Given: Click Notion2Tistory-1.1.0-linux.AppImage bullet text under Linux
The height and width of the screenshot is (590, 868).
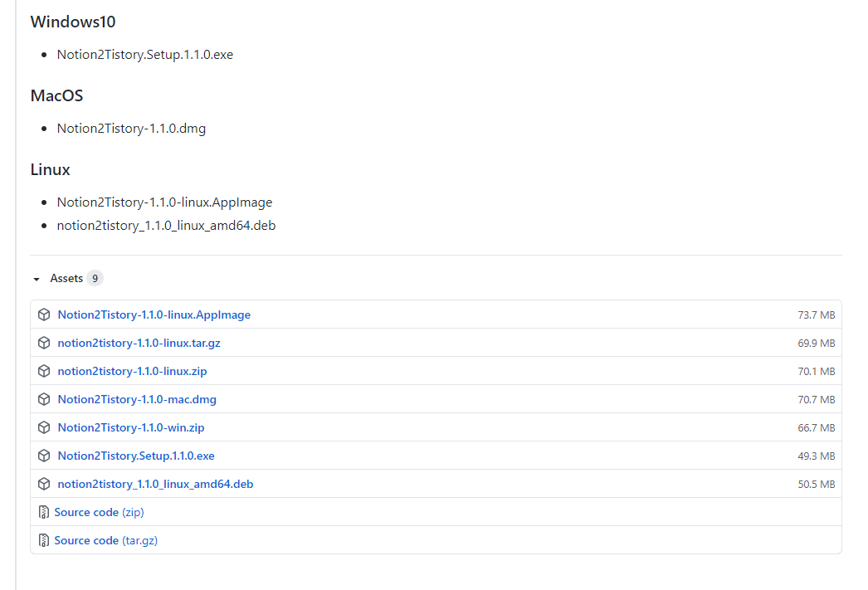Looking at the screenshot, I should [164, 202].
